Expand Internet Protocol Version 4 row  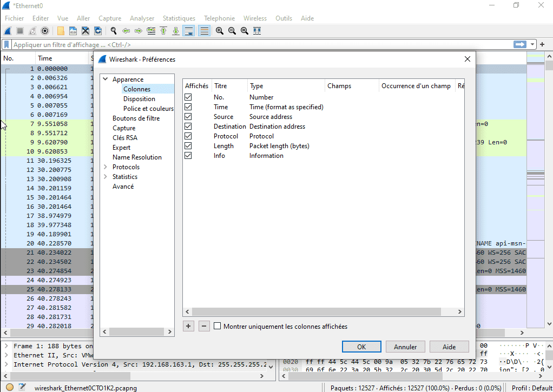[6, 364]
